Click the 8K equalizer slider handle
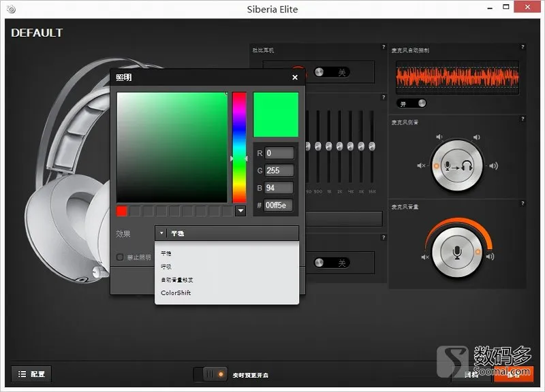 click(361, 146)
